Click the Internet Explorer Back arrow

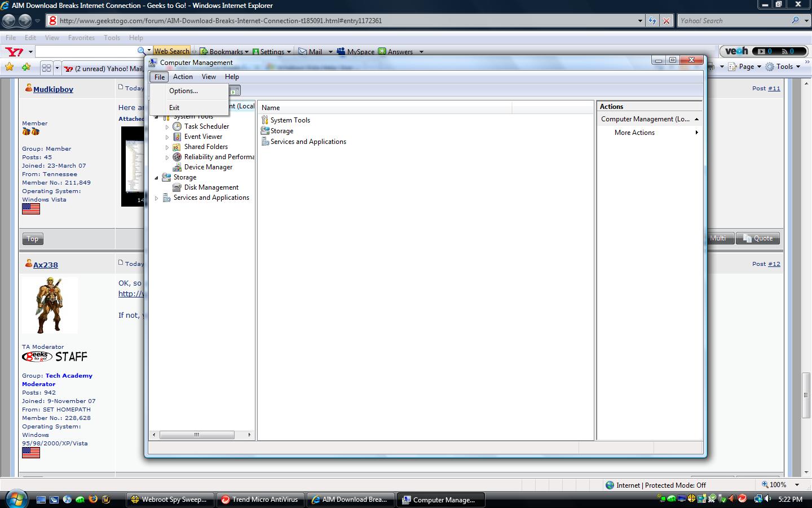click(x=9, y=21)
